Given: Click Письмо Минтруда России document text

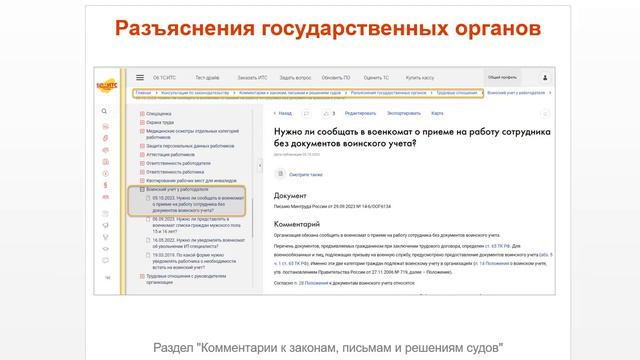Looking at the screenshot, I should (332, 207).
